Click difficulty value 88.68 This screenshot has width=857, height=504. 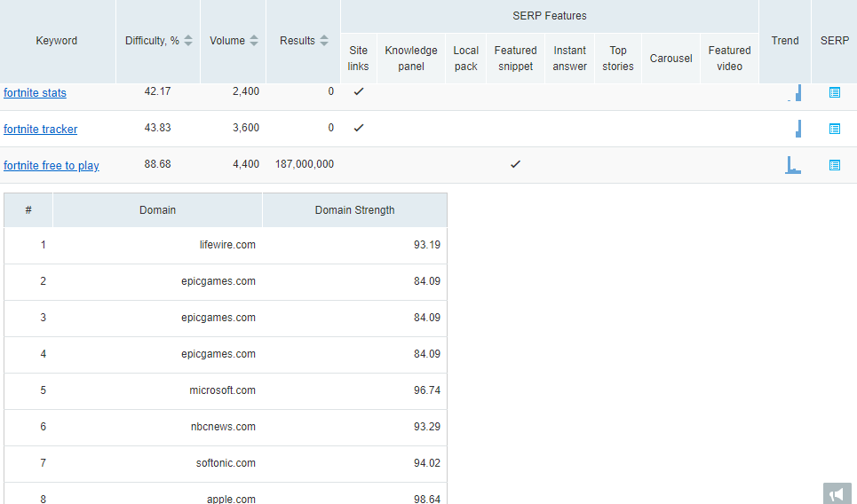click(157, 164)
